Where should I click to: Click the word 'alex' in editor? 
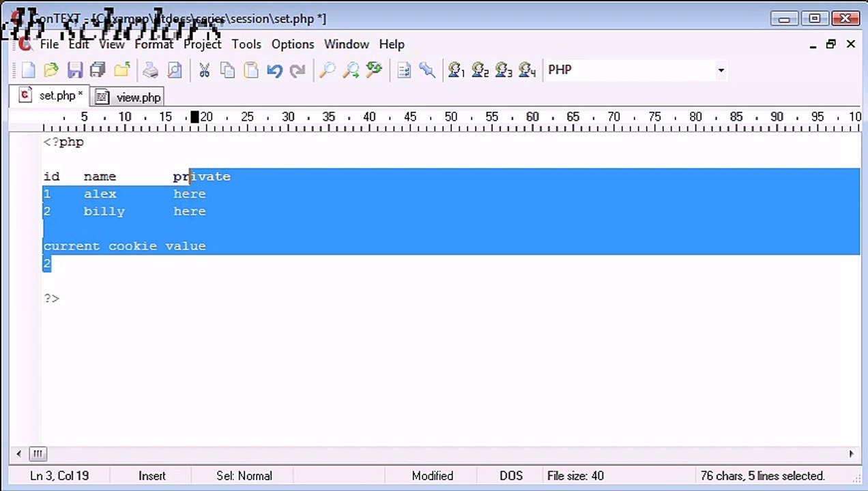pos(100,194)
